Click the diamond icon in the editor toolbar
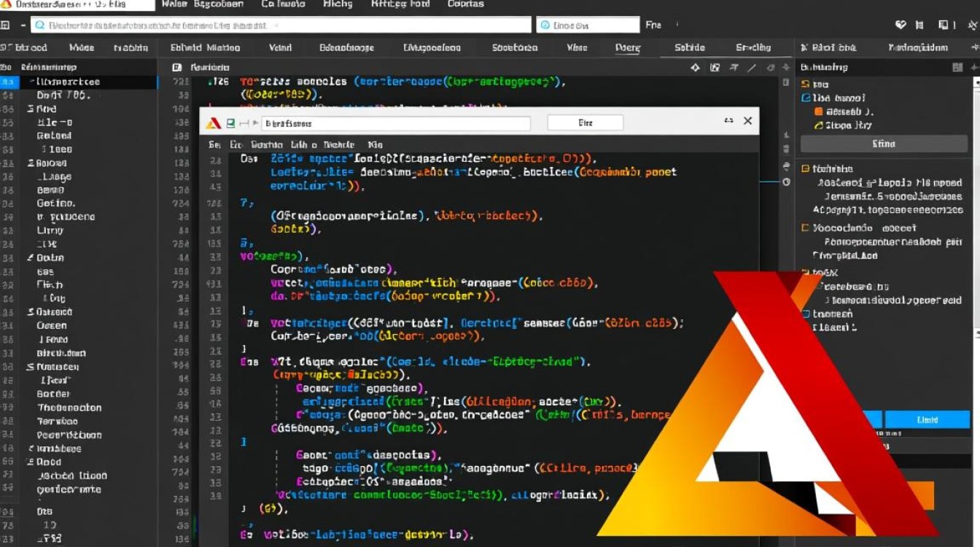Viewport: 980px width, 547px height. coord(695,67)
